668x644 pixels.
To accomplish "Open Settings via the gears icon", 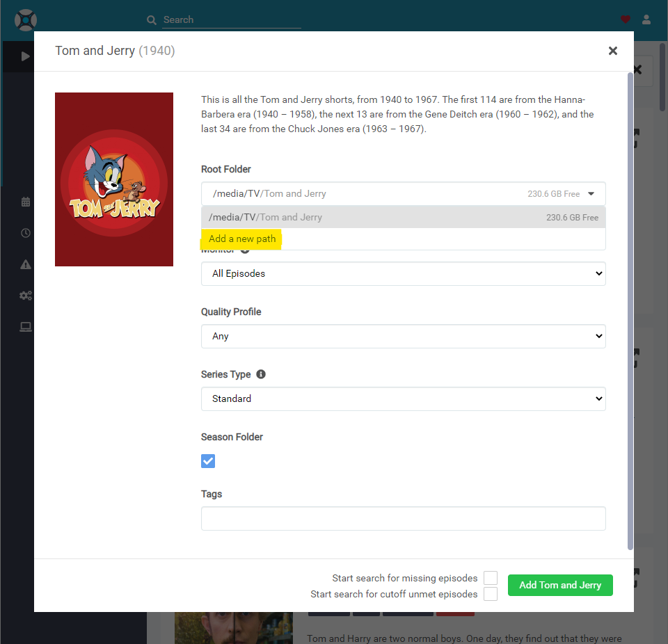I will pos(26,296).
